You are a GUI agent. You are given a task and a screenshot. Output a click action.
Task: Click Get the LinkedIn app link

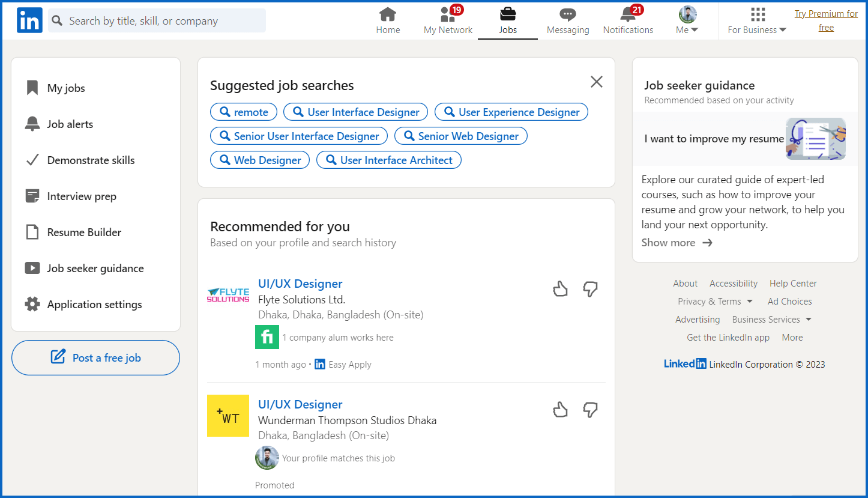pyautogui.click(x=728, y=338)
